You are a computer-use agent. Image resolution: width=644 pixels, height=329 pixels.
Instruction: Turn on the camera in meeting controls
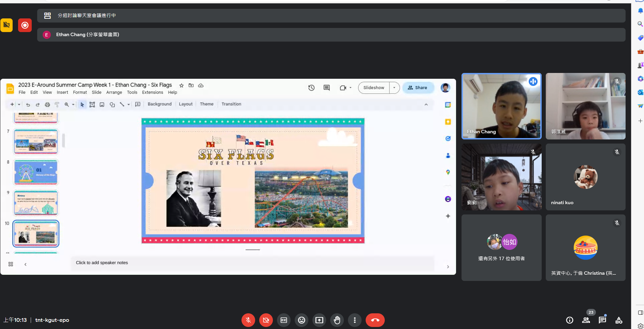266,320
